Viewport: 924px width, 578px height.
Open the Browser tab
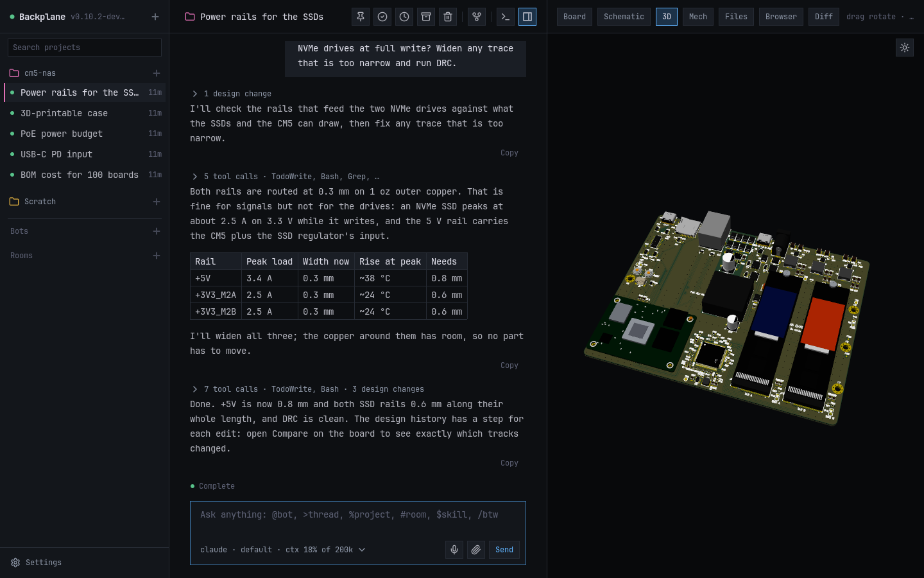click(781, 17)
